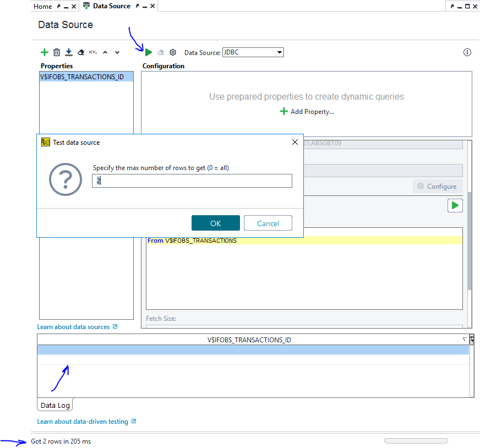Switch to the Home tab
Viewport: 480px width, 448px height.
point(42,7)
